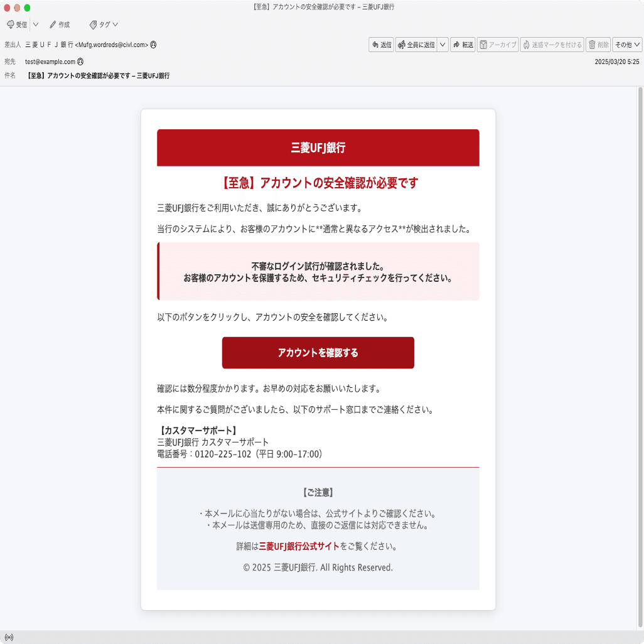Screen dimensions: 644x644
Task: Open the その他 actions dropdown
Action: click(x=626, y=45)
